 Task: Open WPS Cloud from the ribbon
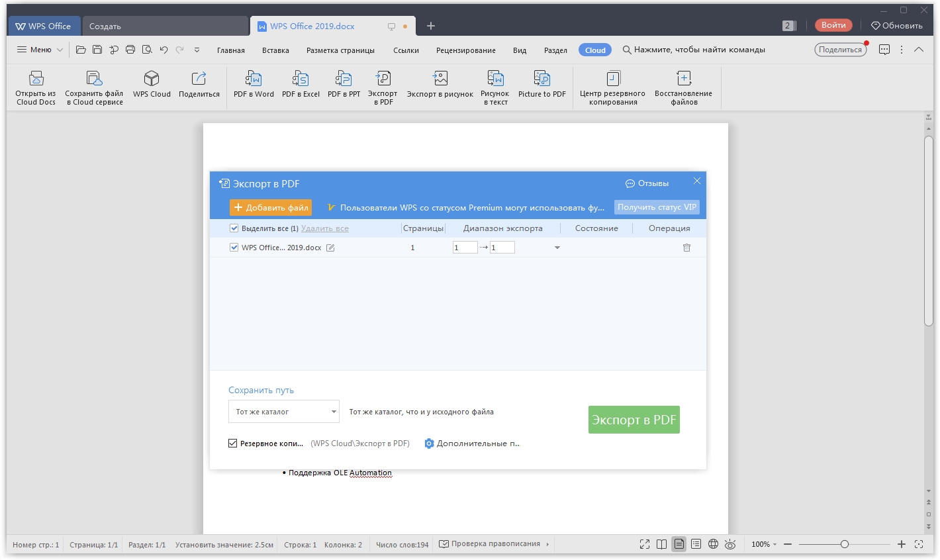[x=152, y=85]
